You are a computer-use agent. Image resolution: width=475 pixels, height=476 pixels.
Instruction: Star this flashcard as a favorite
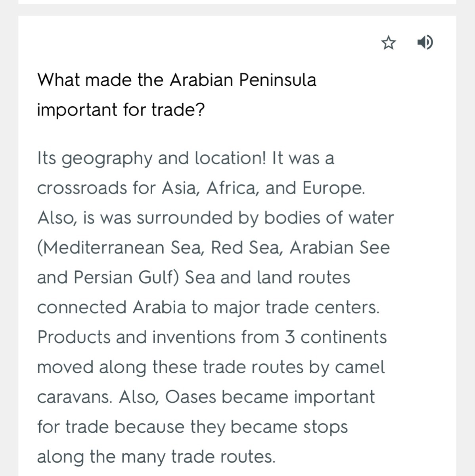tap(388, 42)
